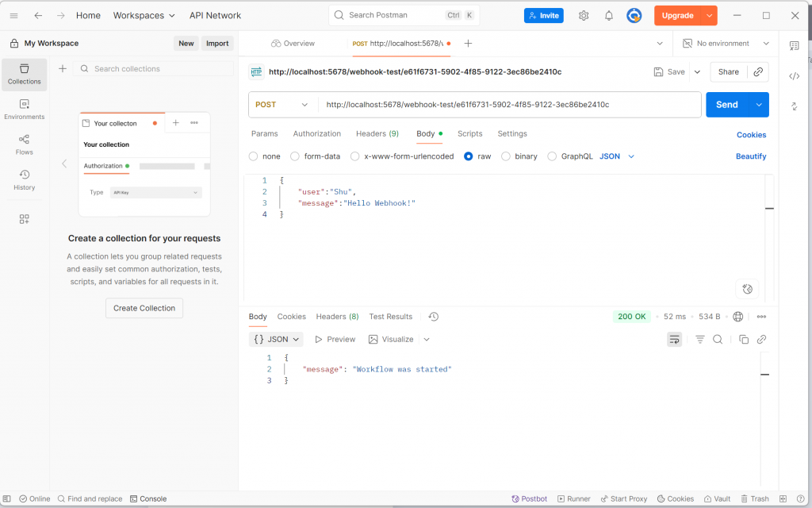Click the Send button
This screenshot has height=508, width=812.
727,105
